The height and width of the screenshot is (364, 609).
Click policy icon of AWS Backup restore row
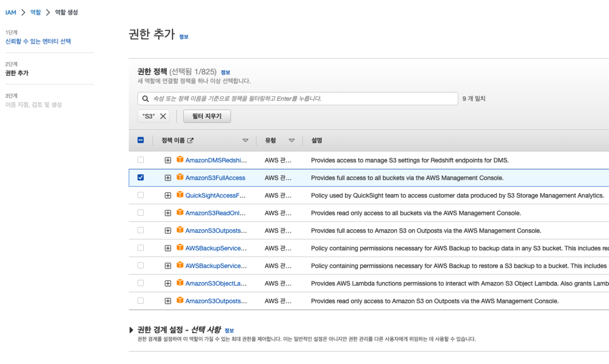pos(180,265)
